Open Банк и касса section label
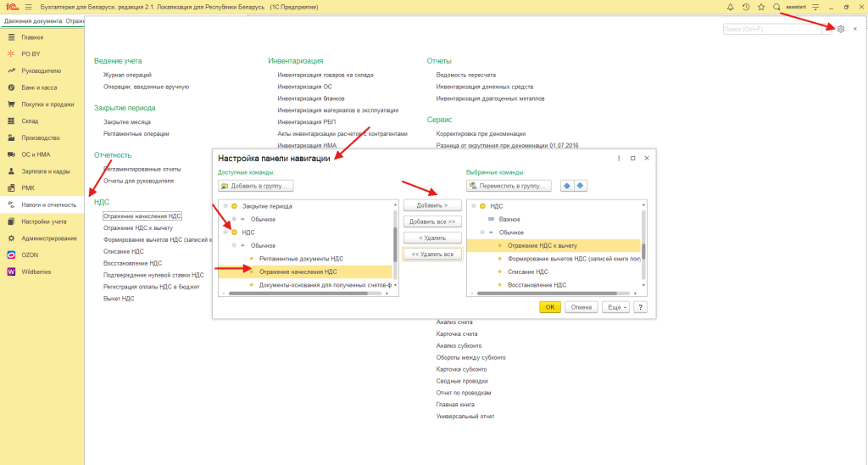Viewport: 868px width, 465px height. [39, 87]
